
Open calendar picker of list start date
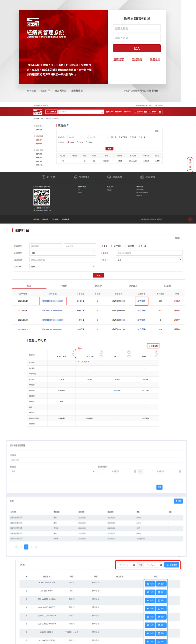pos(134,565)
